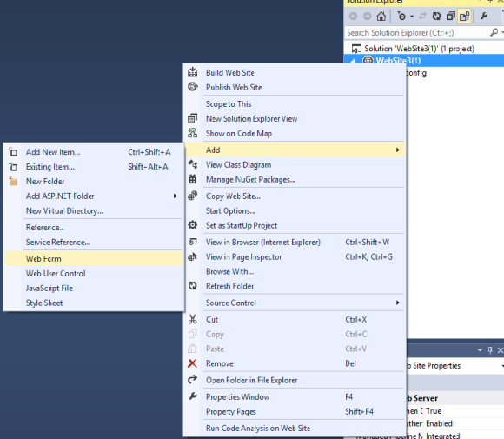Choose Property Pages
504x439 pixels.
pyautogui.click(x=231, y=412)
